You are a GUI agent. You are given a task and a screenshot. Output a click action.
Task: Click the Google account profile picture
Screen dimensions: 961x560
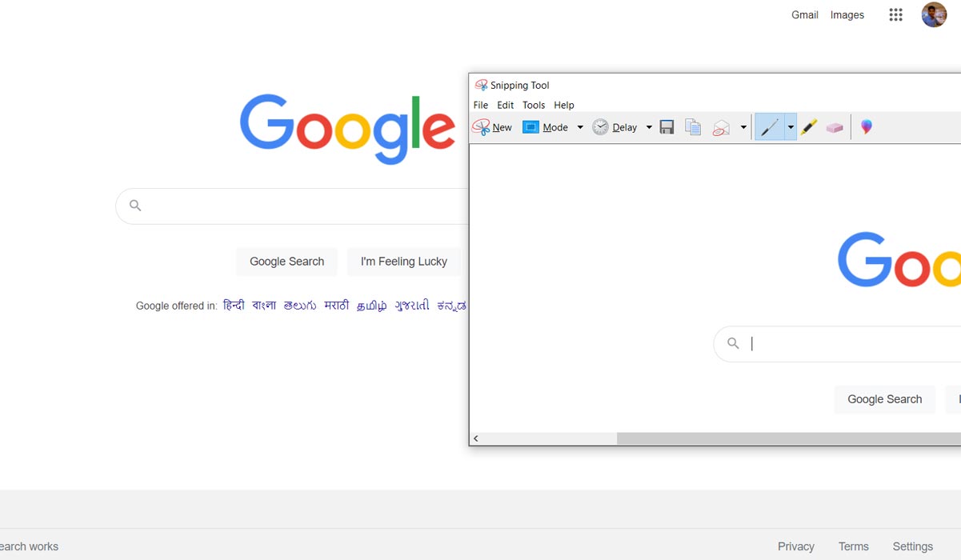pyautogui.click(x=934, y=14)
